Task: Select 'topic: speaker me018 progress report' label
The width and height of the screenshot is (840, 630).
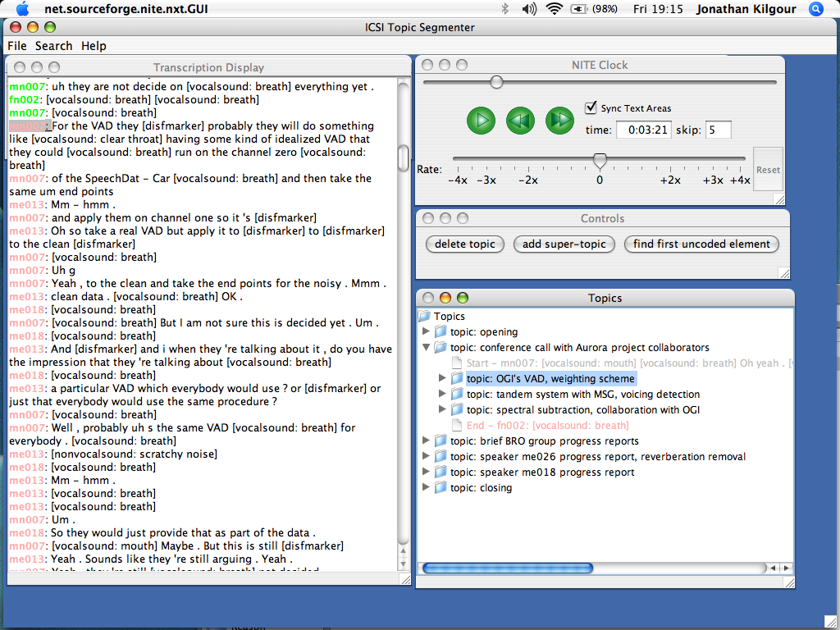Action: click(x=542, y=472)
